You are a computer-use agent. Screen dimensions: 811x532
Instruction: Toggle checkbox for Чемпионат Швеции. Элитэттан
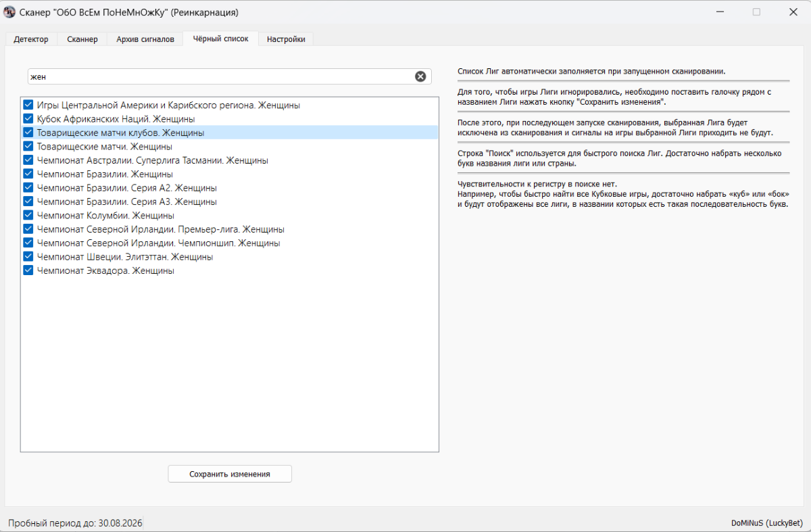click(x=28, y=257)
